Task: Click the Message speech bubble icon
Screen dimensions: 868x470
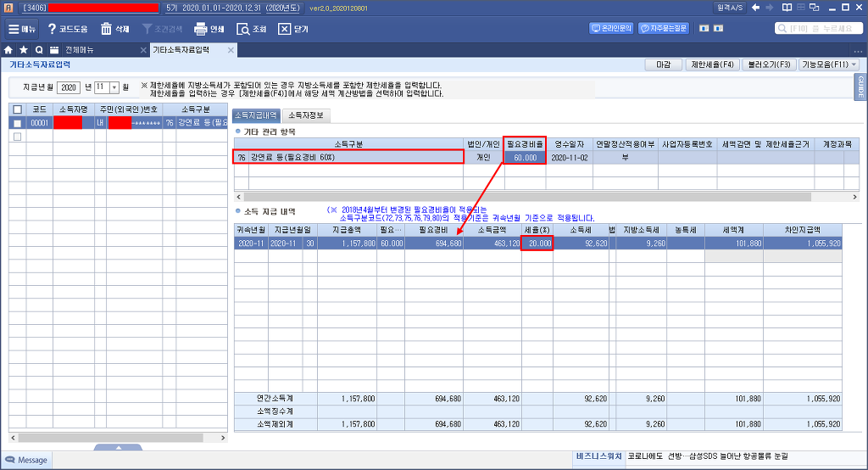Action: click(10, 460)
